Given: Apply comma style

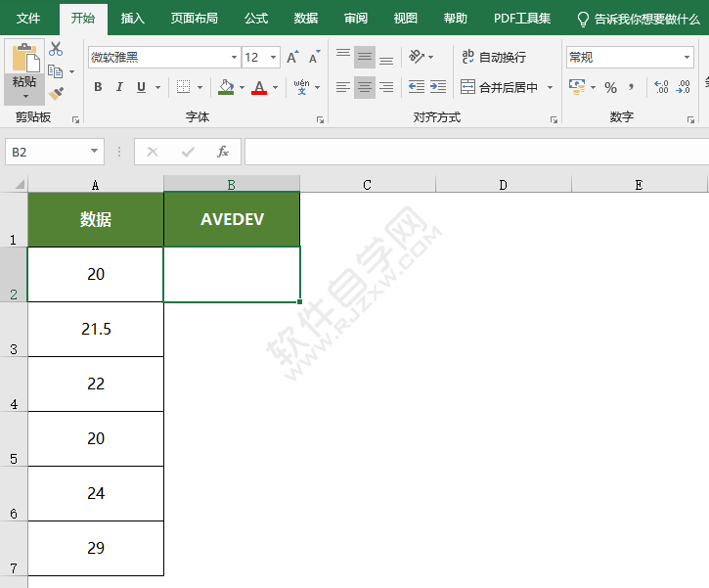Looking at the screenshot, I should (631, 87).
